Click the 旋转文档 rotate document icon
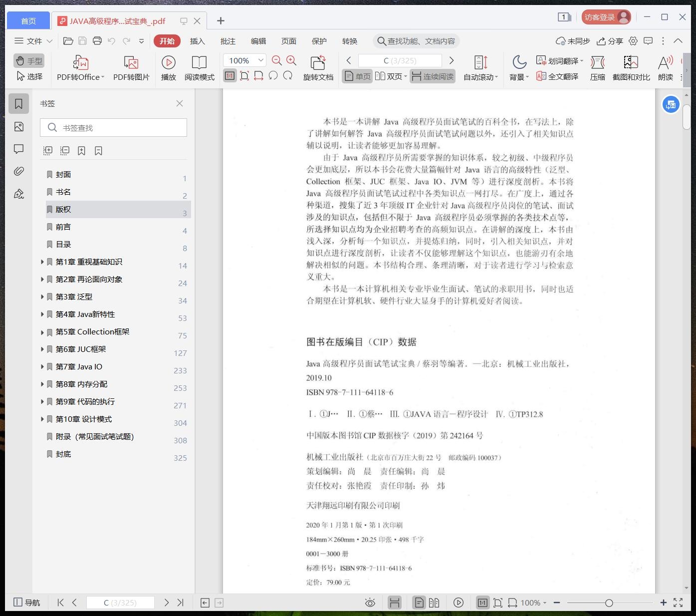This screenshot has height=616, width=696. [318, 68]
